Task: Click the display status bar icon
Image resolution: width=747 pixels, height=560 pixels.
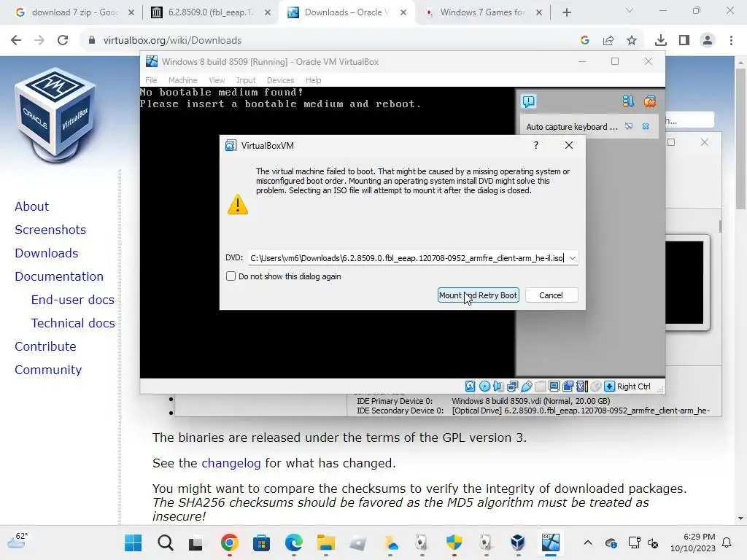Action: tap(554, 386)
